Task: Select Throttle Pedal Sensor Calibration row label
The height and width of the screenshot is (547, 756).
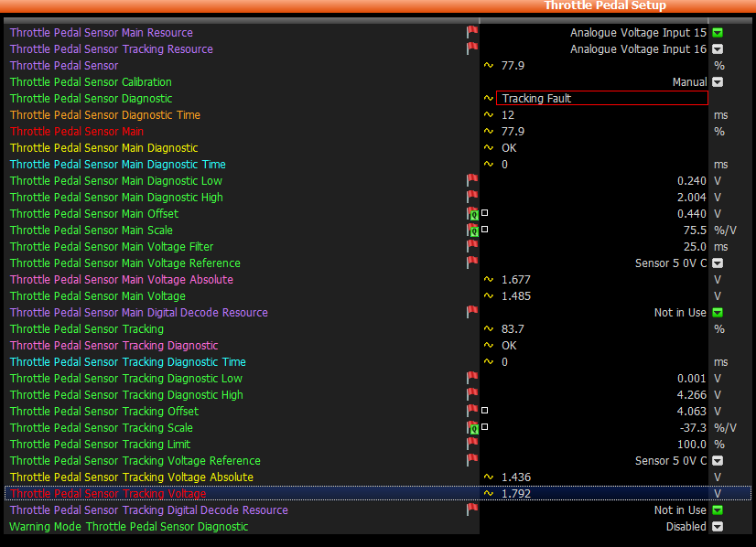Action: coord(91,82)
